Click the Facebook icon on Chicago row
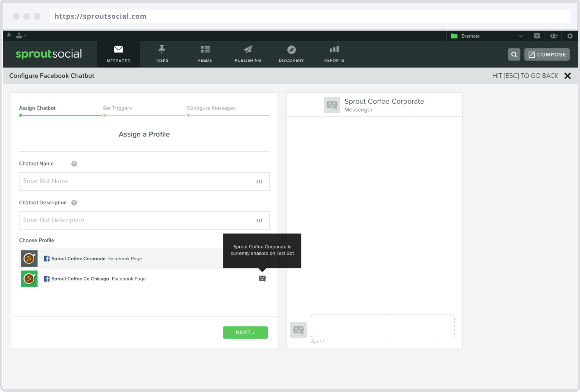This screenshot has height=392, width=580. [46, 279]
